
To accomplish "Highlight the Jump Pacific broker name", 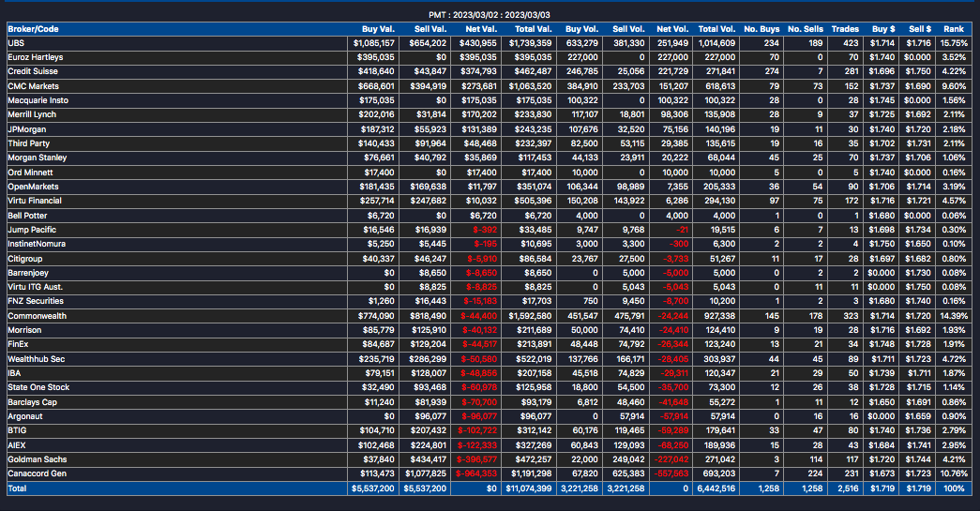I will 32,230.
